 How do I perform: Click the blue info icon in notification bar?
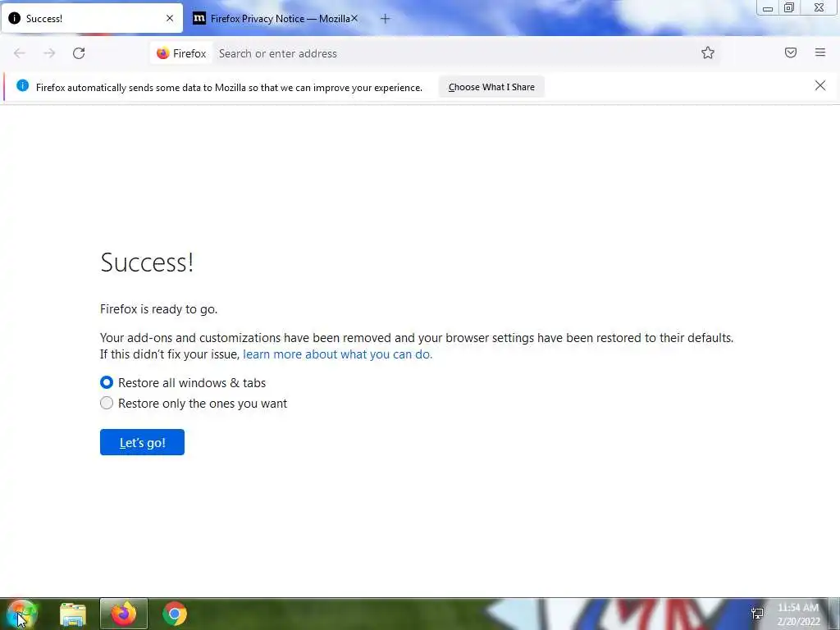pyautogui.click(x=22, y=85)
